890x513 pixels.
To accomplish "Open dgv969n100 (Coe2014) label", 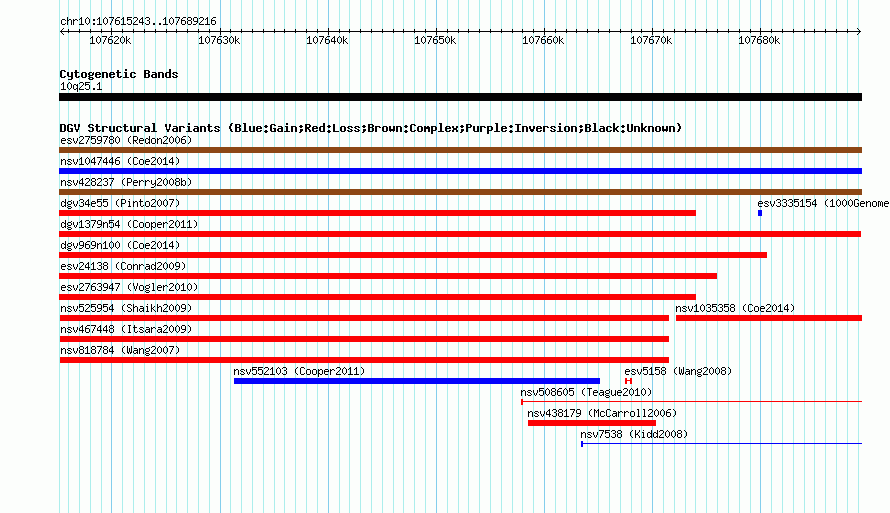I will (120, 245).
